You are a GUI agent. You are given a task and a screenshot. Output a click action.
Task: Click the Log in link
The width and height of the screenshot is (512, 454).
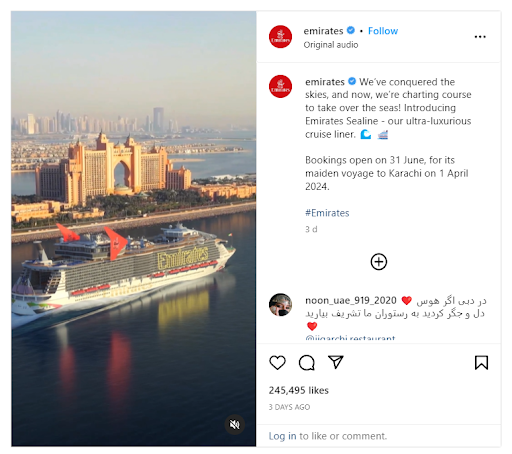pos(282,436)
